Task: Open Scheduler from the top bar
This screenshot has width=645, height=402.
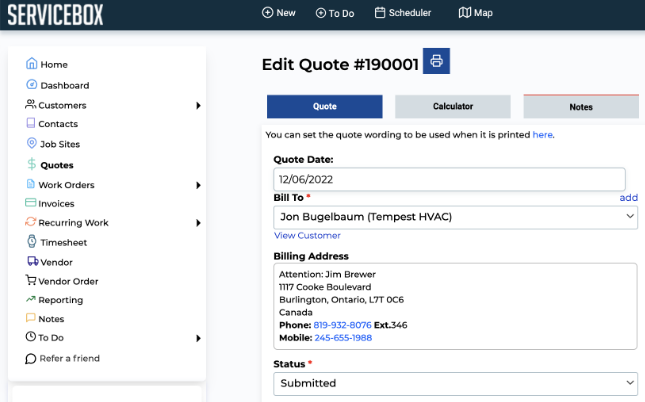Action: click(403, 13)
